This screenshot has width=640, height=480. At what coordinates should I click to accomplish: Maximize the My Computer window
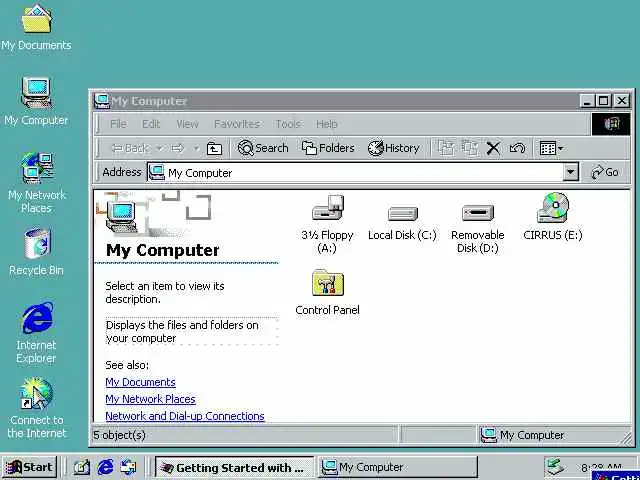point(604,100)
